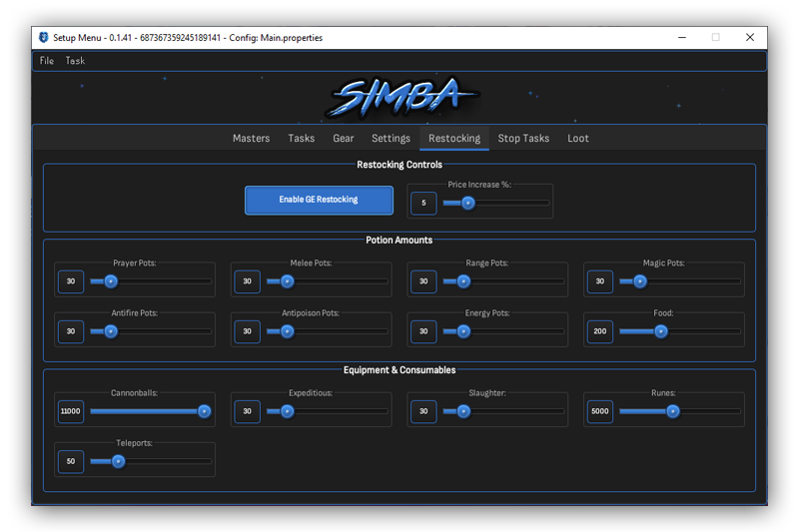The width and height of the screenshot is (799, 532).
Task: Open the Task menu
Action: coord(76,61)
